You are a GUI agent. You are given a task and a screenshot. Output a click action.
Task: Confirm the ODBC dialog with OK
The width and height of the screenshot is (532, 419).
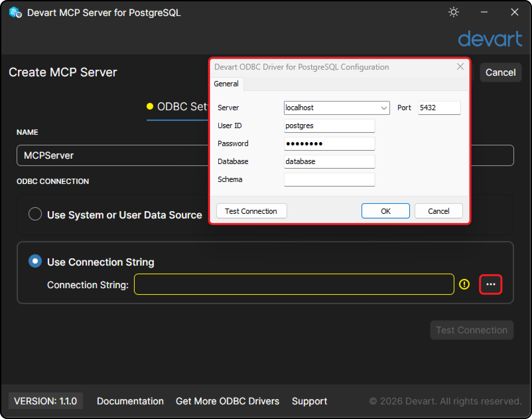[x=385, y=211]
